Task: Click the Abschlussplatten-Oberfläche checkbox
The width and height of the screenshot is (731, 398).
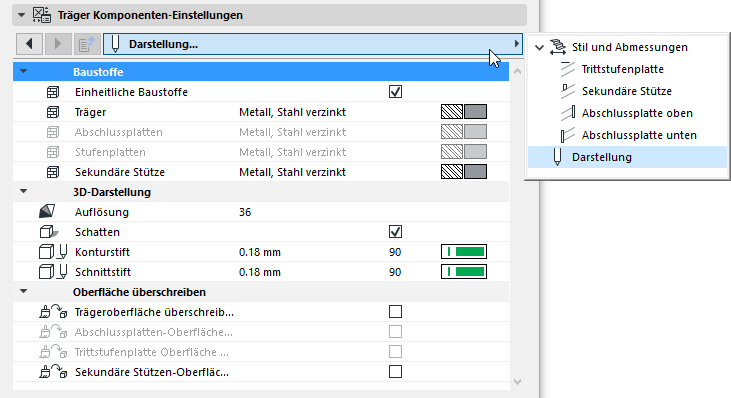Action: pos(395,331)
